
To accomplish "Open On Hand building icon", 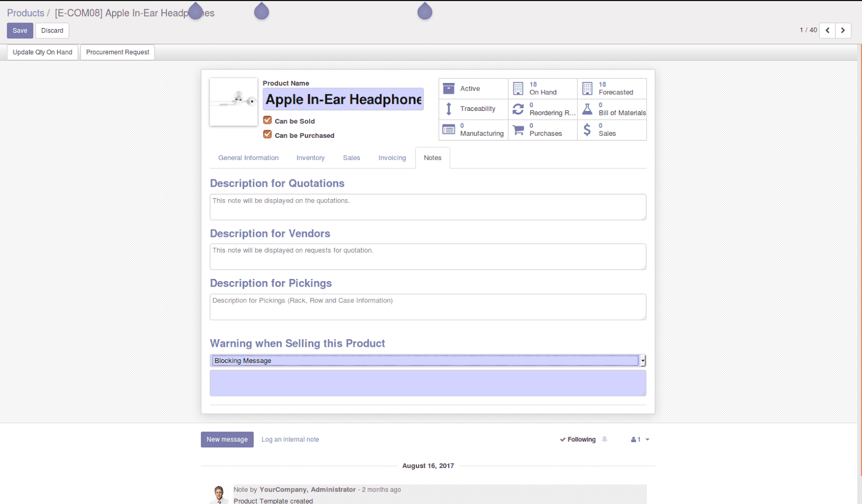I will point(518,88).
